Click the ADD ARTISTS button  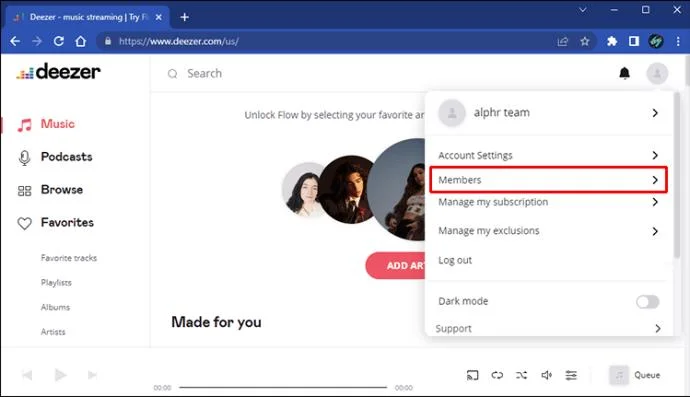[x=396, y=265]
